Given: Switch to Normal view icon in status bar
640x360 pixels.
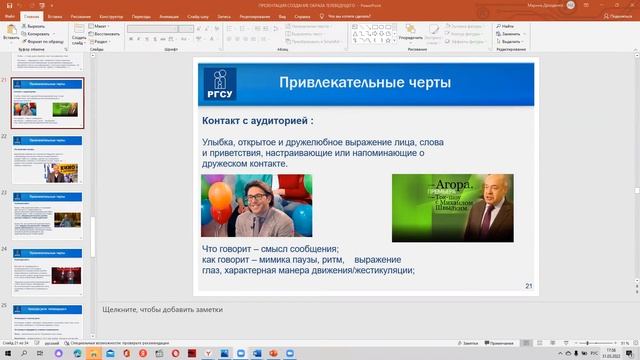Looking at the screenshot, I should point(526,343).
